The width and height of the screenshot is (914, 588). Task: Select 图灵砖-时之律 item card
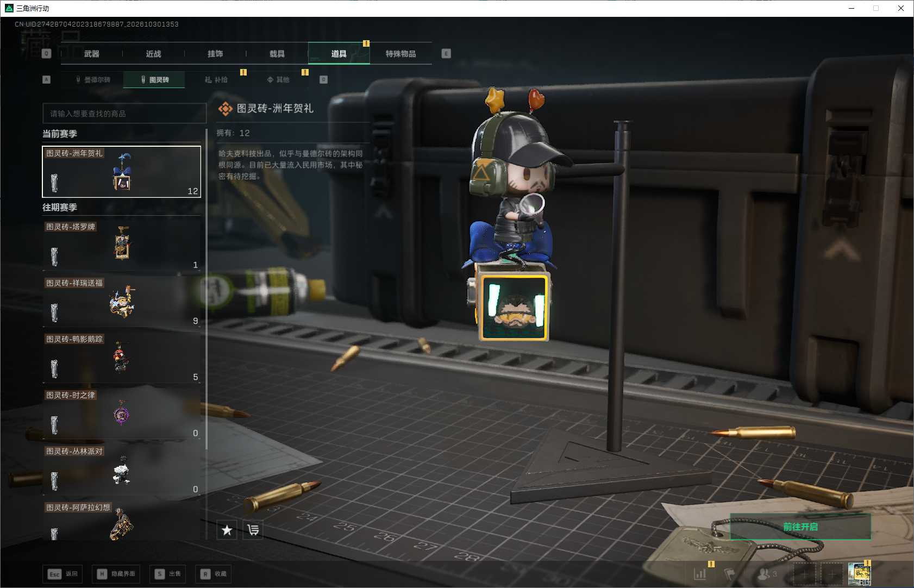(x=122, y=414)
